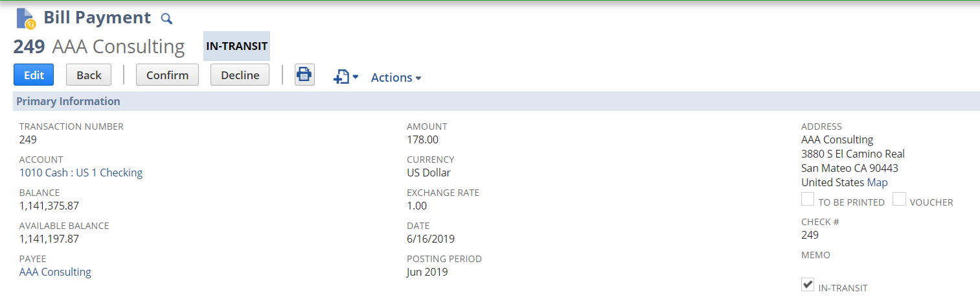Screen dimensions: 980x301
Task: Click the printer icon
Action: click(x=304, y=75)
